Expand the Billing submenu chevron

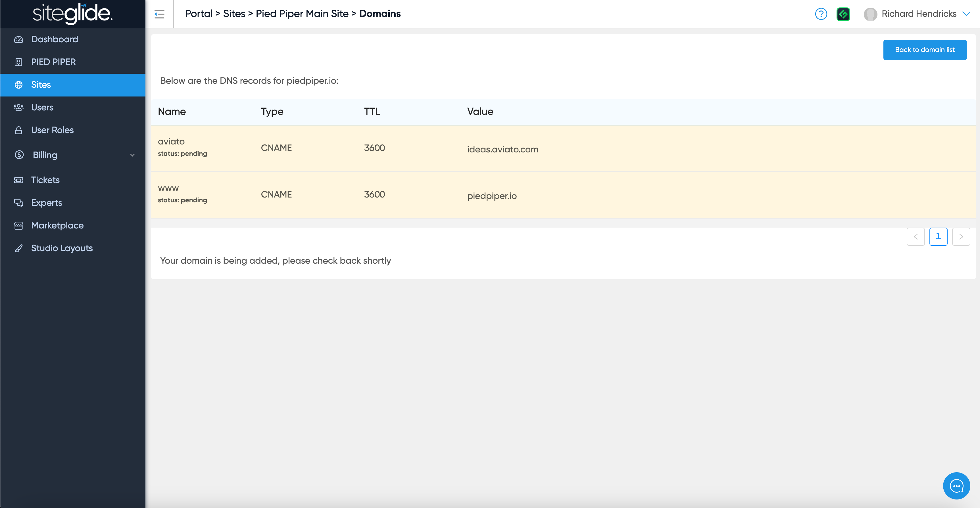[132, 155]
